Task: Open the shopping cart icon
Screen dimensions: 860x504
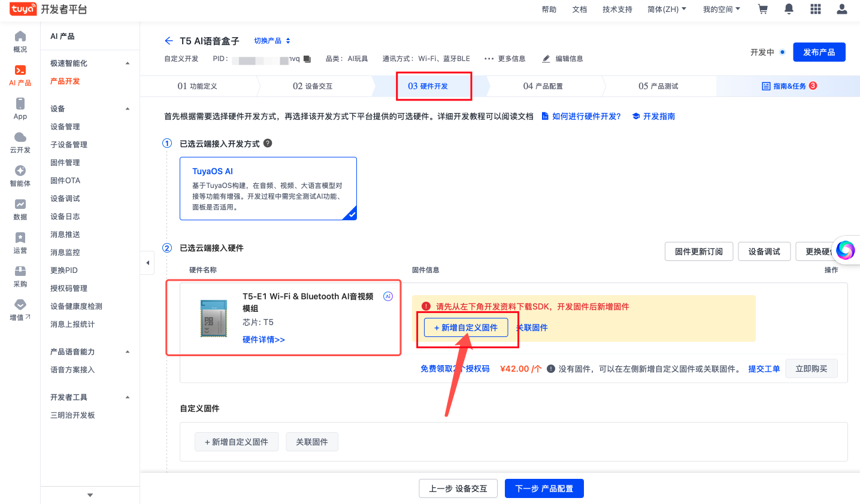Action: coord(763,9)
